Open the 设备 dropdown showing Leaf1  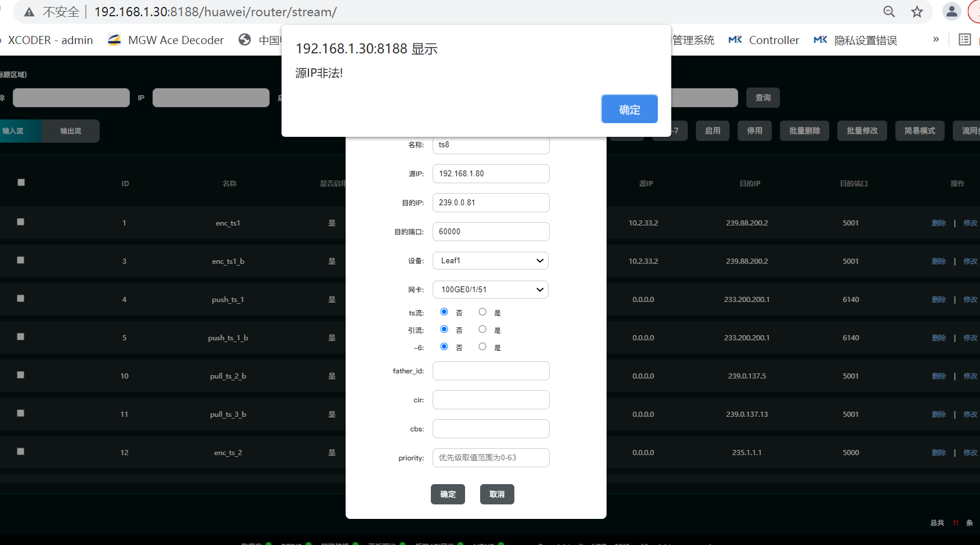coord(490,260)
